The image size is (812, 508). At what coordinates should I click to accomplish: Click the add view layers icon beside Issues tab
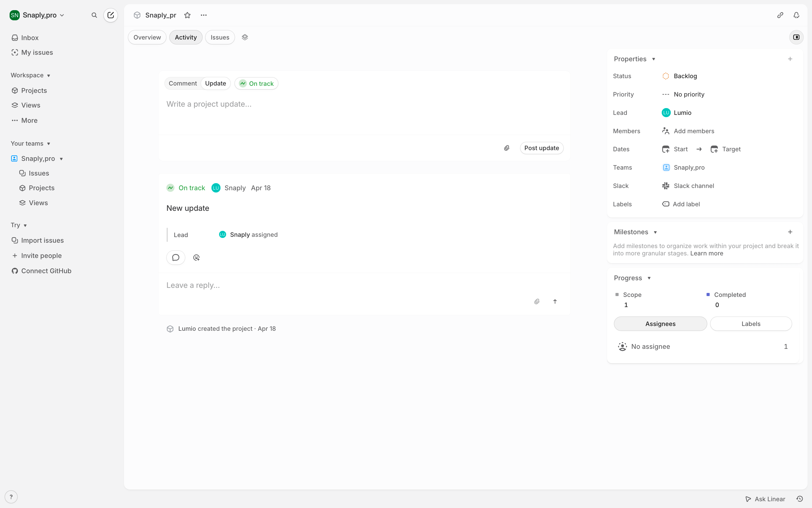(245, 37)
